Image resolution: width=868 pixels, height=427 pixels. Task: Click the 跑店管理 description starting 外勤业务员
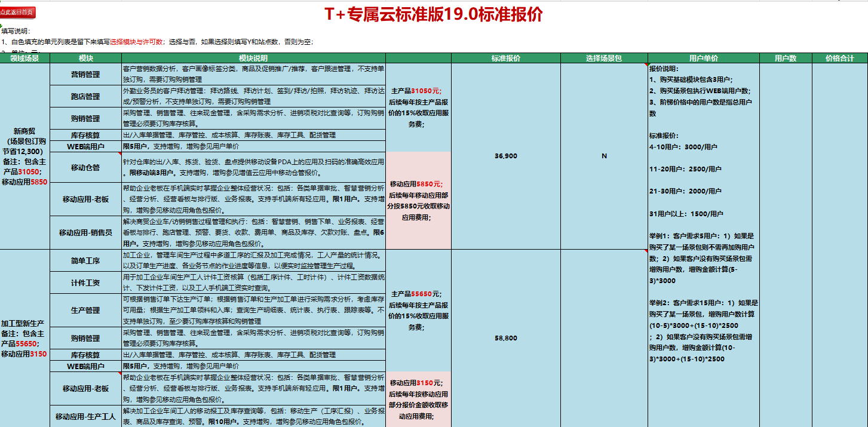pos(254,96)
